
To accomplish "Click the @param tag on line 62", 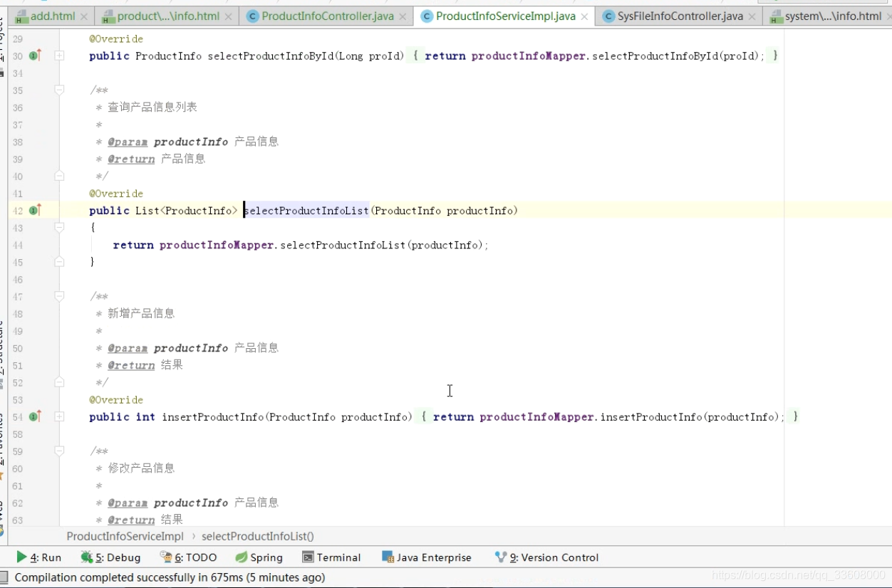I will (x=128, y=503).
